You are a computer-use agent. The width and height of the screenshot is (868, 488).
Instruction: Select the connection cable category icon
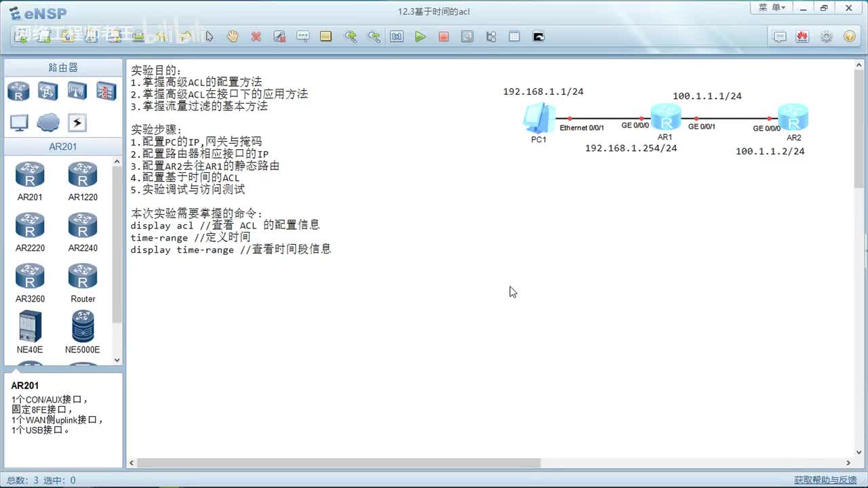coord(77,123)
